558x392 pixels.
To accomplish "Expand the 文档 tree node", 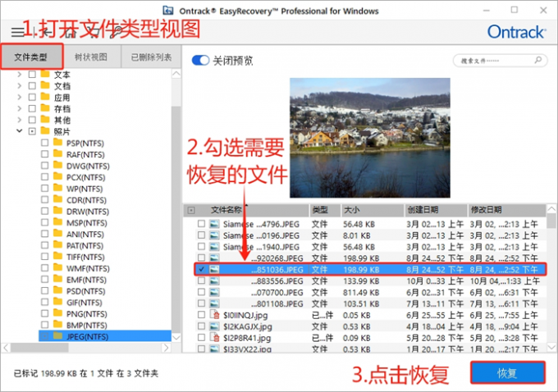I will coord(20,86).
